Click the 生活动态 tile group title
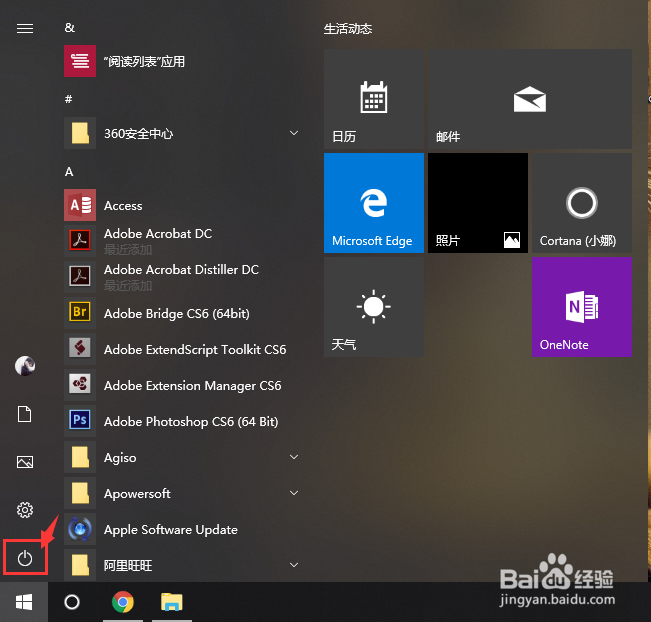 (x=348, y=29)
